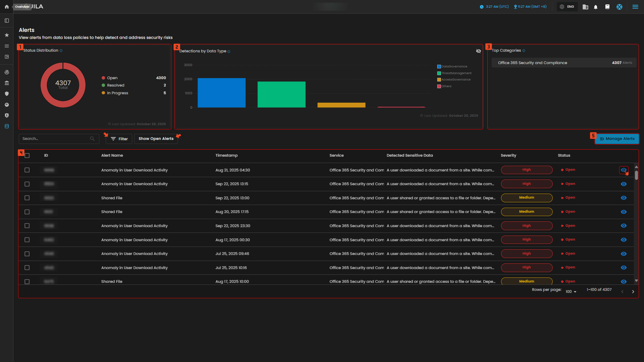Open the Filter options
Viewport: 644px width, 362px height.
119,139
